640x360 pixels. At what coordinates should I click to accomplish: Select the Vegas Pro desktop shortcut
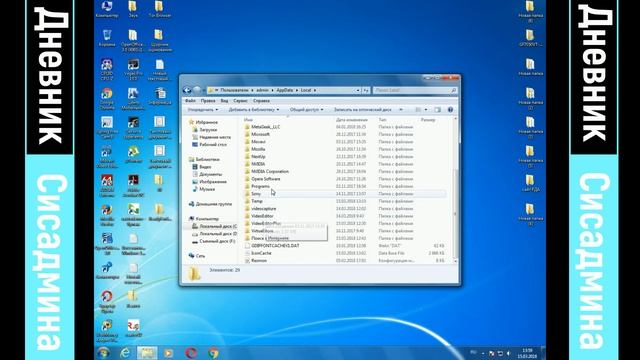[x=133, y=69]
